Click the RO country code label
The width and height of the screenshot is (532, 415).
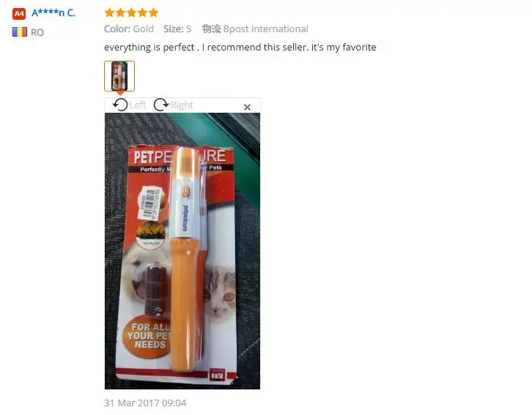click(x=37, y=32)
